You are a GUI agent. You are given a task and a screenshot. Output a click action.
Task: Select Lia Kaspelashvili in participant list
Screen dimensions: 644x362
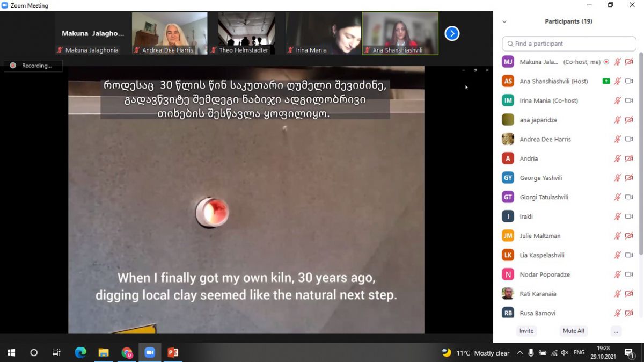coord(541,255)
